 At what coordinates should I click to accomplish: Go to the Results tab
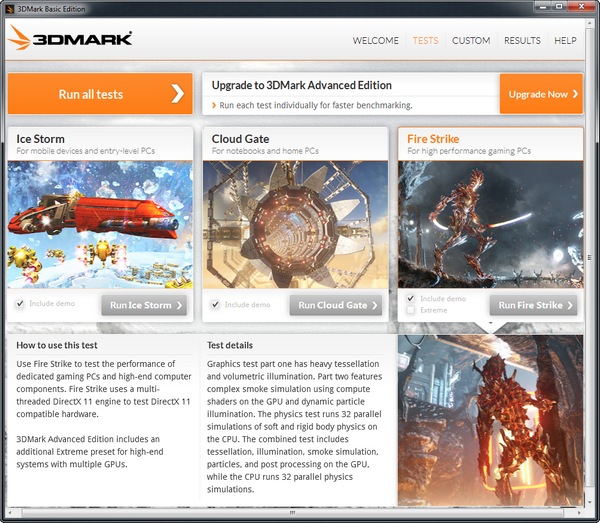[x=522, y=41]
